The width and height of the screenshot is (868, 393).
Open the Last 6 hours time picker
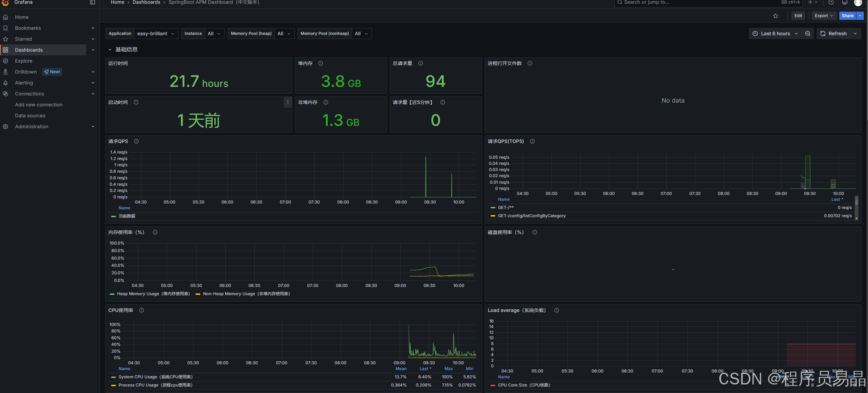pyautogui.click(x=775, y=34)
